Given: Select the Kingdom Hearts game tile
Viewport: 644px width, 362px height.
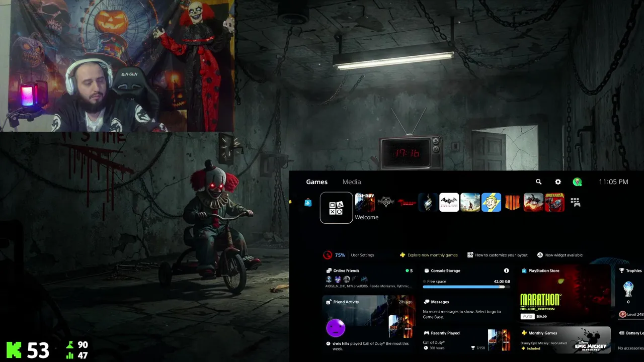Looking at the screenshot, I should coord(386,203).
